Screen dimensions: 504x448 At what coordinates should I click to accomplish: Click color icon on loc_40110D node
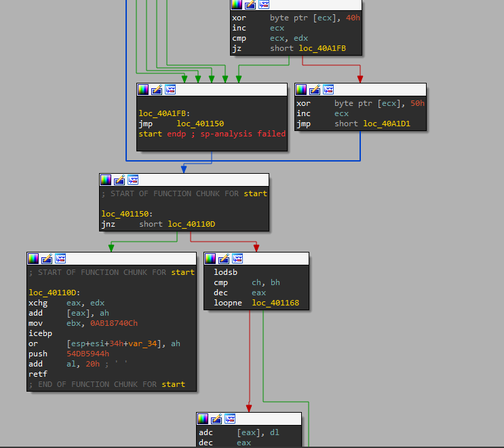tap(33, 259)
